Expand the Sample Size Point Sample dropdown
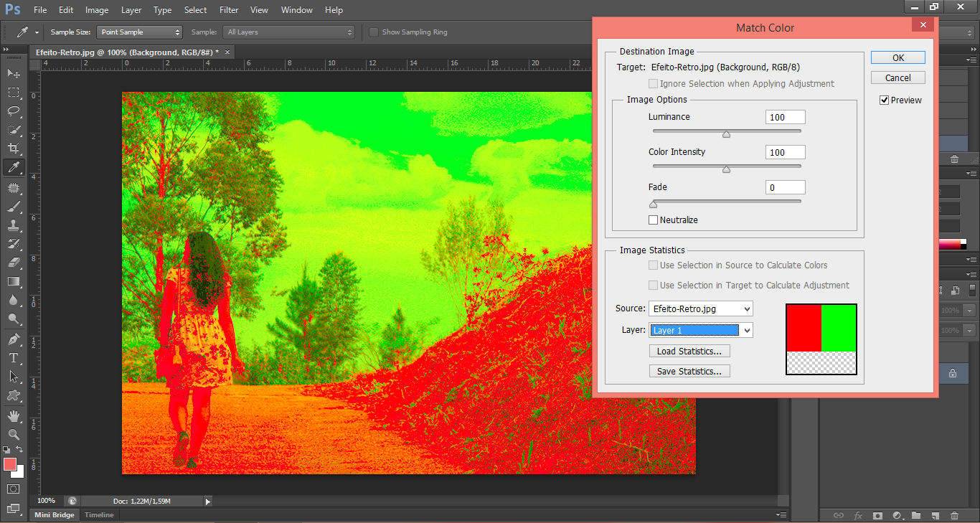980x523 pixels. point(141,32)
